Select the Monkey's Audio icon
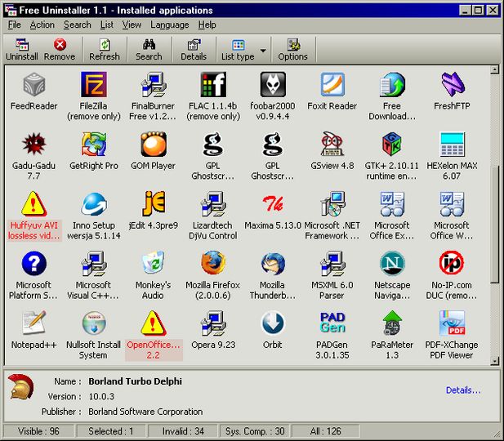This screenshot has width=504, height=441. 154,264
